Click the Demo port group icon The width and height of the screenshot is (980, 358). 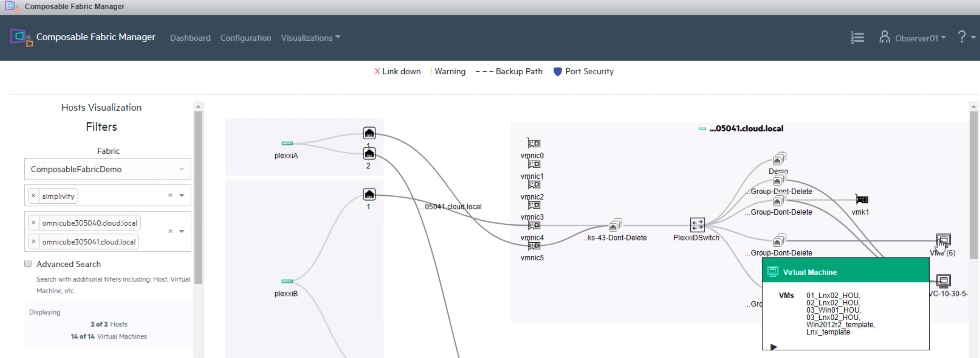point(779,158)
